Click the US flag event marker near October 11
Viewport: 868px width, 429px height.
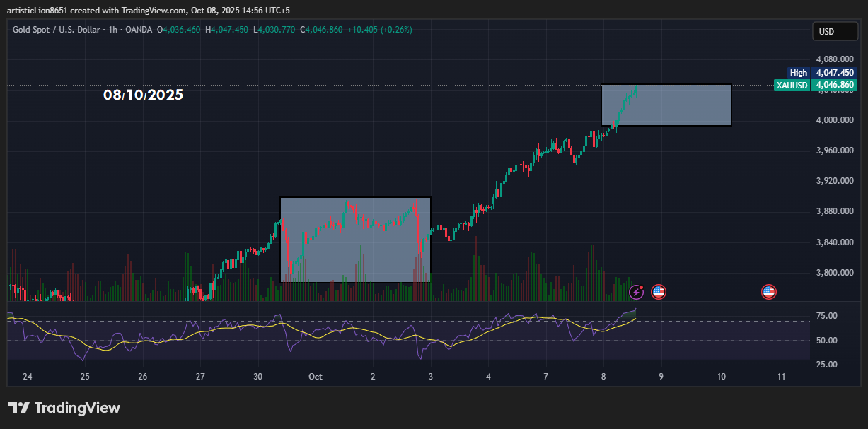coord(768,291)
